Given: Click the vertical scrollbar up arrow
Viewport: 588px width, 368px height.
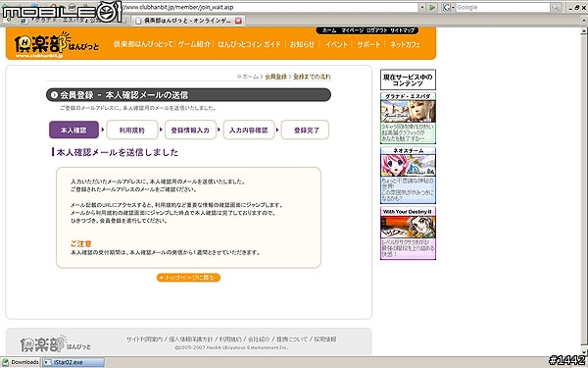Looking at the screenshot, I should click(584, 31).
